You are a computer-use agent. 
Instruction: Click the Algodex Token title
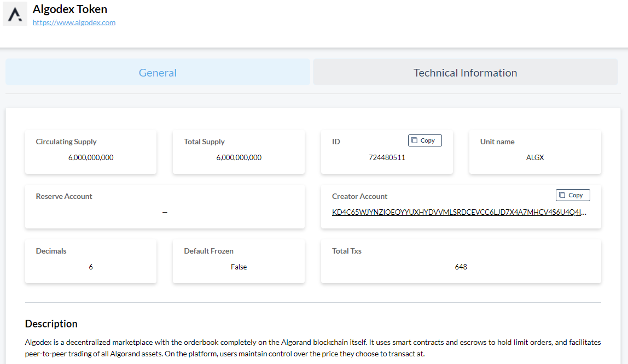tap(70, 9)
